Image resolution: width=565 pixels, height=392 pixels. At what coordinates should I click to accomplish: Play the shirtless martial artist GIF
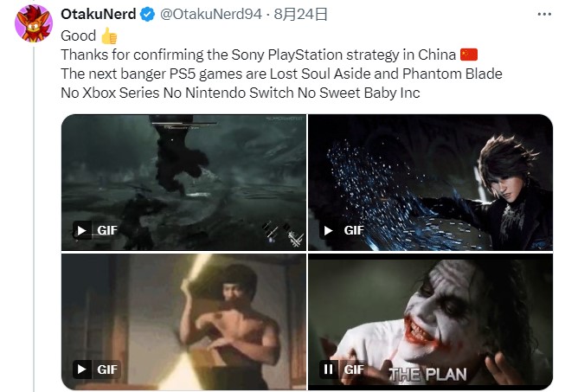pyautogui.click(x=82, y=370)
